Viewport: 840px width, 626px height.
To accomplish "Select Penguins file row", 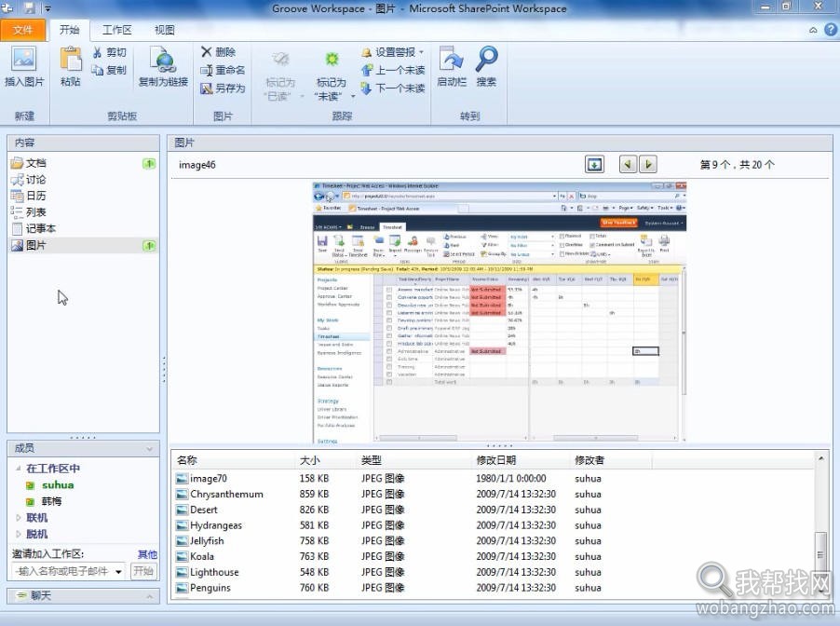I will coord(493,588).
